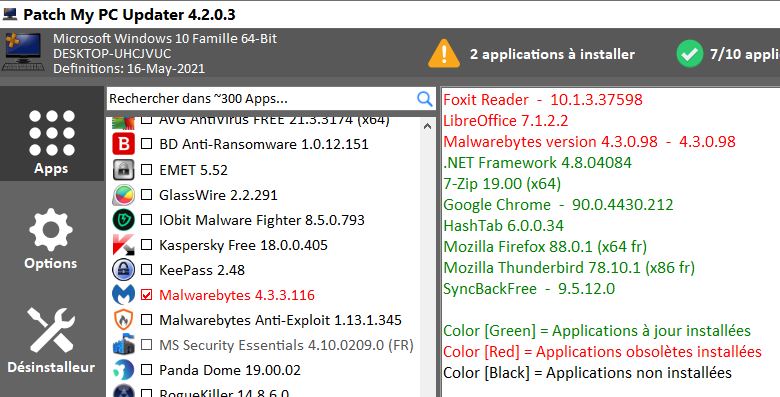The height and width of the screenshot is (397, 780).
Task: Click the Panda Dome icon
Action: (123, 370)
